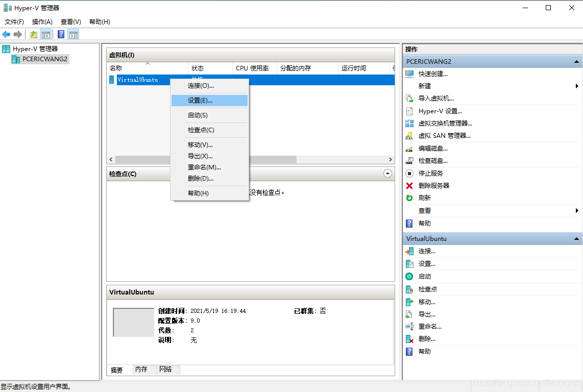The height and width of the screenshot is (392, 583).
Task: Sort by the Assigned Memory (分配的内存) column header
Action: click(307, 68)
